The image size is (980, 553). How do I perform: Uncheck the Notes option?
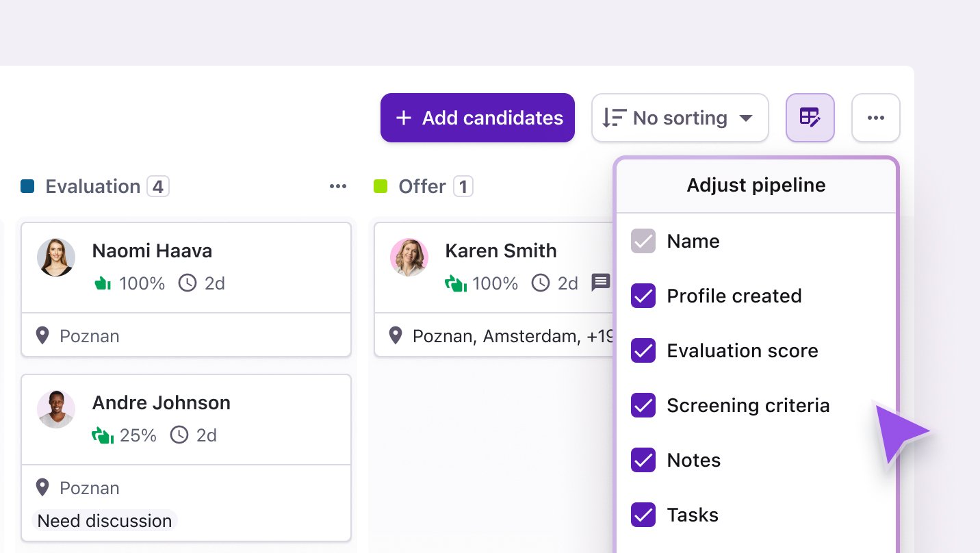pos(643,460)
